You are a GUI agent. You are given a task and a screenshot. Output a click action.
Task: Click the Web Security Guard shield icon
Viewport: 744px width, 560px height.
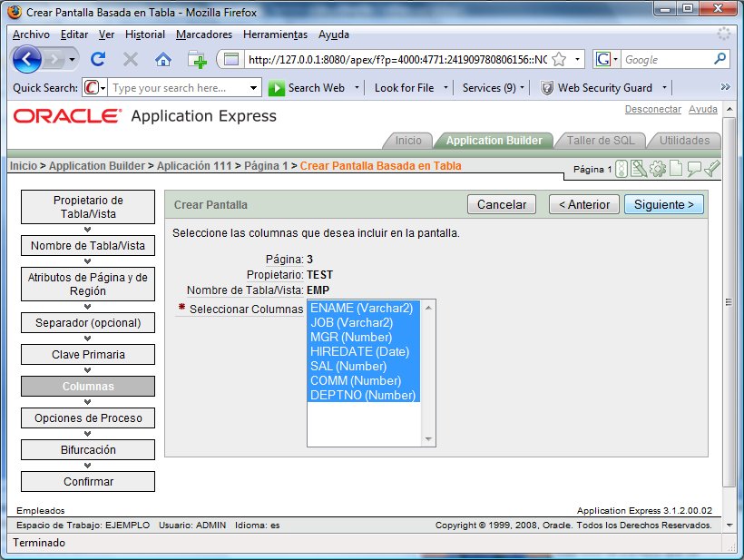tap(547, 88)
